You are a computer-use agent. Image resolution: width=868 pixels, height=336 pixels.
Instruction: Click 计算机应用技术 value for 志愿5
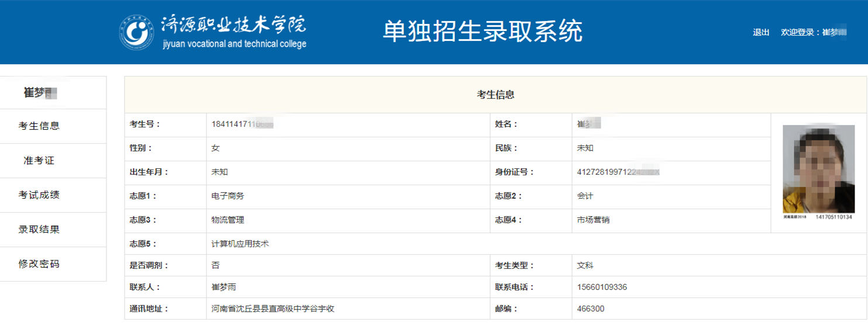tap(240, 244)
